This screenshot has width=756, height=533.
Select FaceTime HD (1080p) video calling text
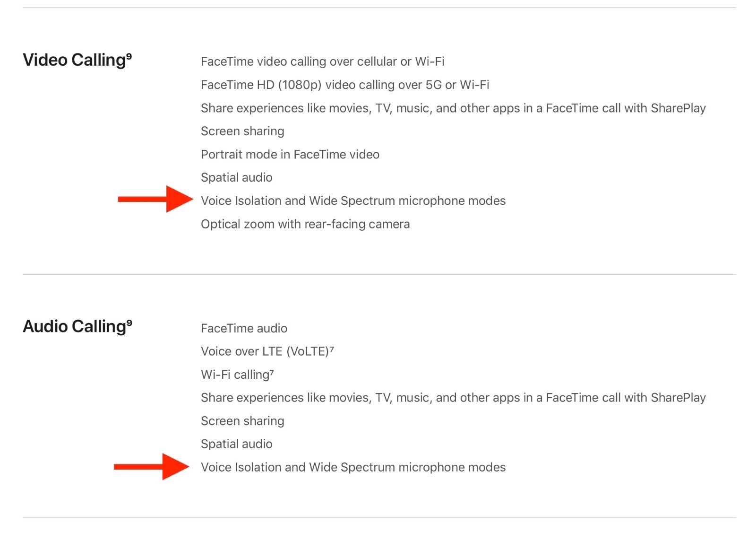[345, 85]
